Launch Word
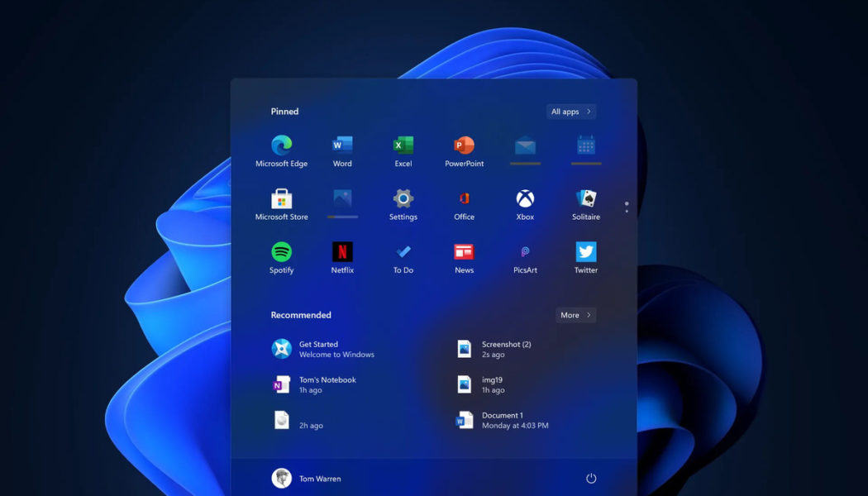 [342, 149]
